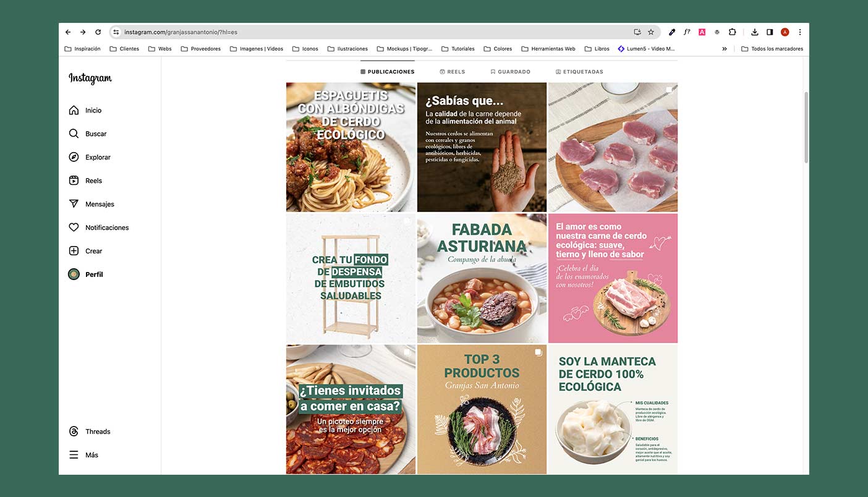The width and height of the screenshot is (868, 497).
Task: Open raw pork medallions photo post
Action: (613, 147)
